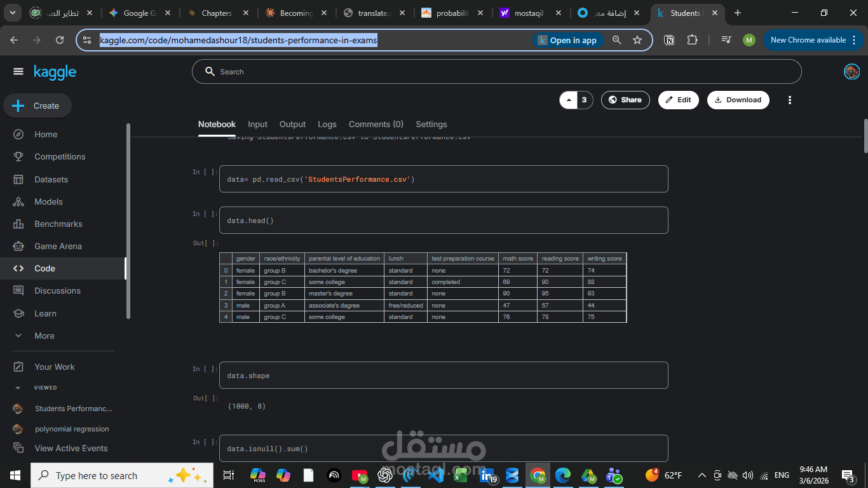Click the zoom magnifier icon in address bar
Viewport: 868px width, 488px height.
616,40
